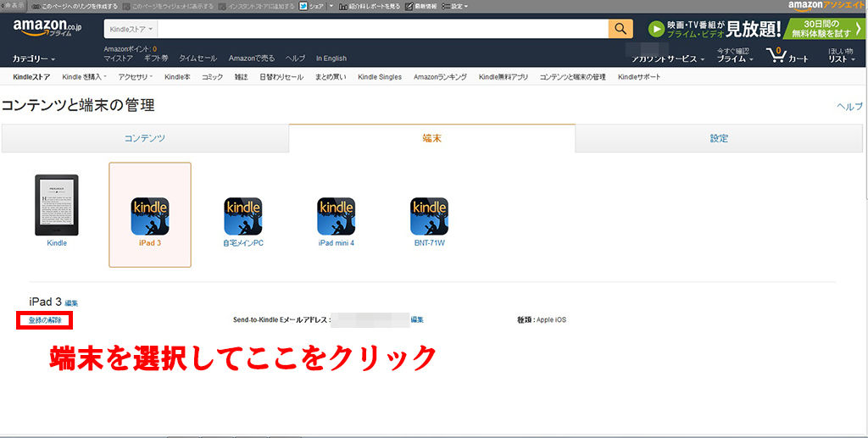Click the ヘルプ link in header navigation
The height and width of the screenshot is (438, 868).
(295, 58)
